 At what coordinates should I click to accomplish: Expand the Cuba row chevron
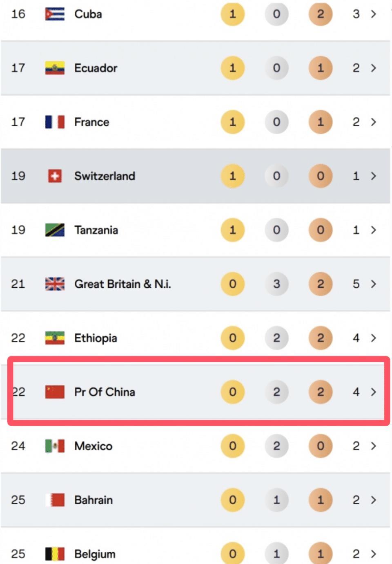tap(373, 14)
